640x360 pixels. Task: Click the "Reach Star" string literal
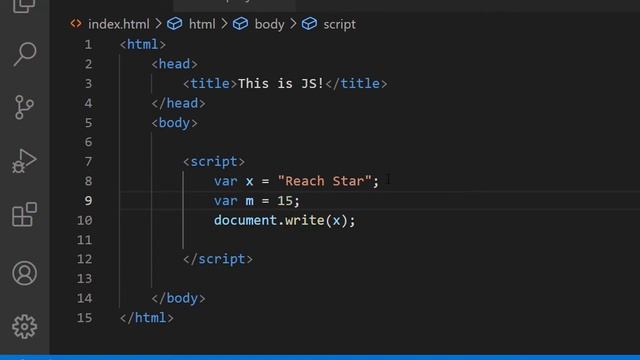click(x=324, y=181)
